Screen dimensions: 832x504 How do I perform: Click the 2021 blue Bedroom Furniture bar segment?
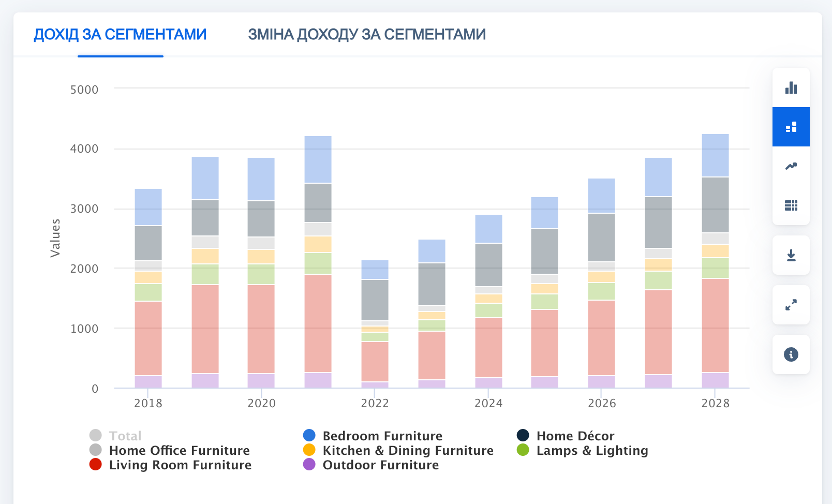click(x=318, y=159)
